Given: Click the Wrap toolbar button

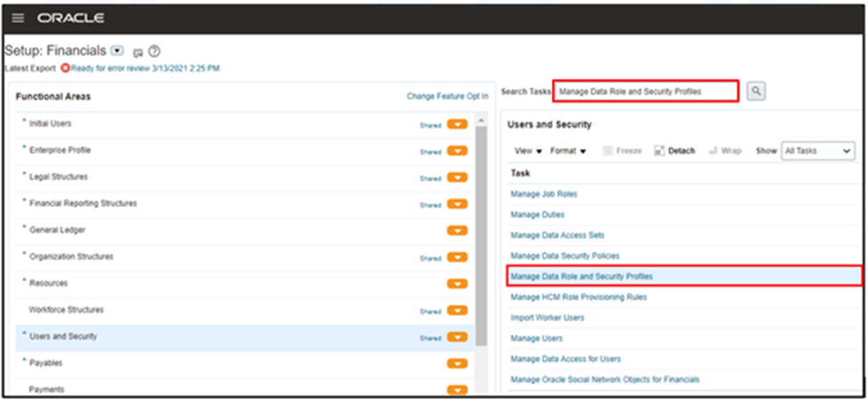Looking at the screenshot, I should point(726,151).
